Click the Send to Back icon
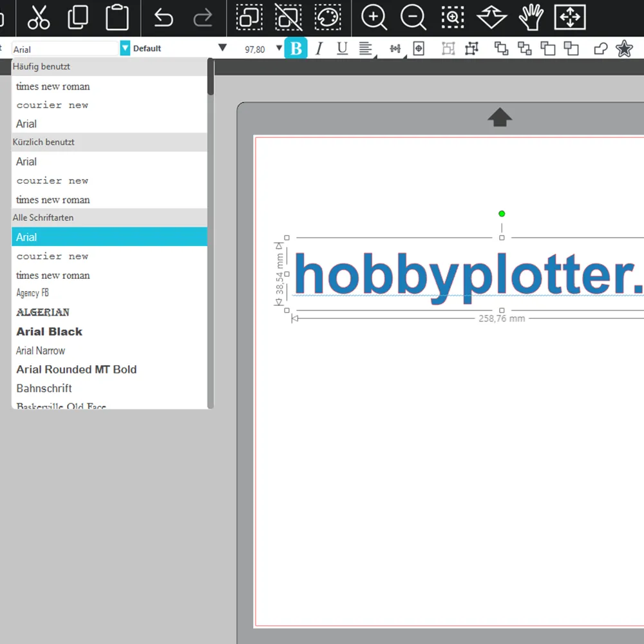 (524, 49)
